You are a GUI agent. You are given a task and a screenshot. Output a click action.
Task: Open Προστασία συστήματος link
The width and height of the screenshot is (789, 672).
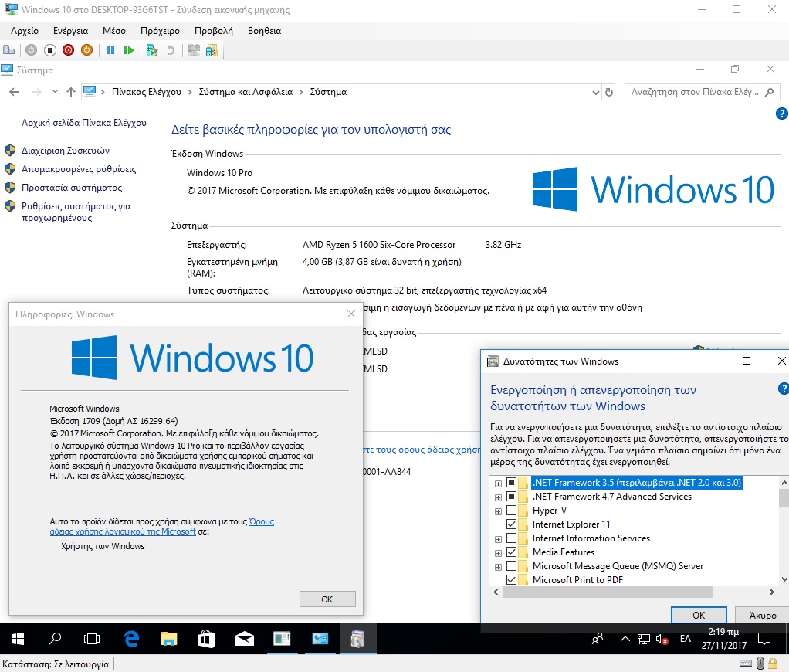72,188
